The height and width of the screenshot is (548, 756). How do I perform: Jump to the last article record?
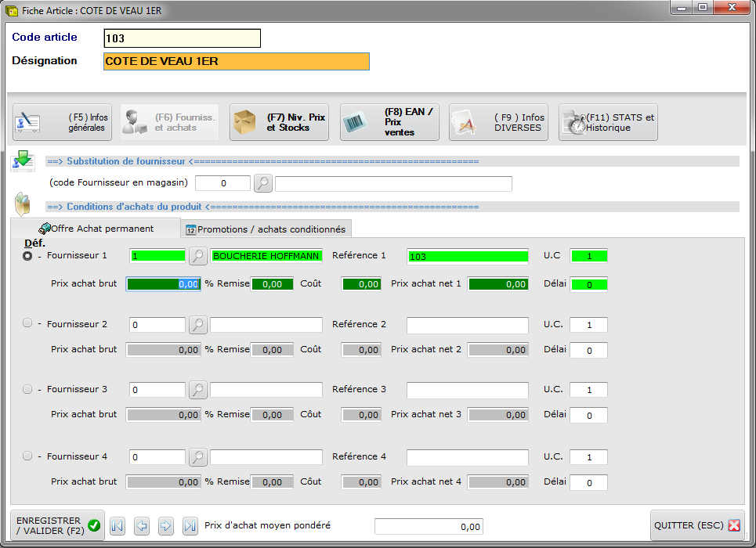pyautogui.click(x=190, y=526)
